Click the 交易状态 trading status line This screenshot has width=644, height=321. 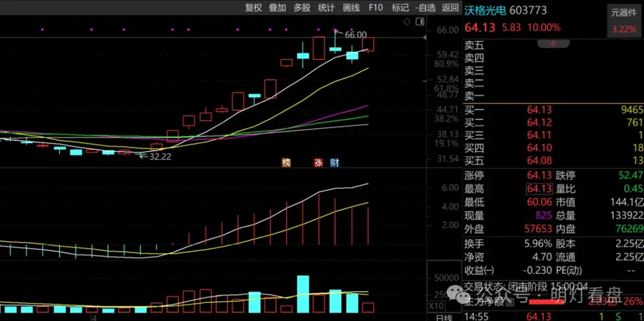coord(526,286)
